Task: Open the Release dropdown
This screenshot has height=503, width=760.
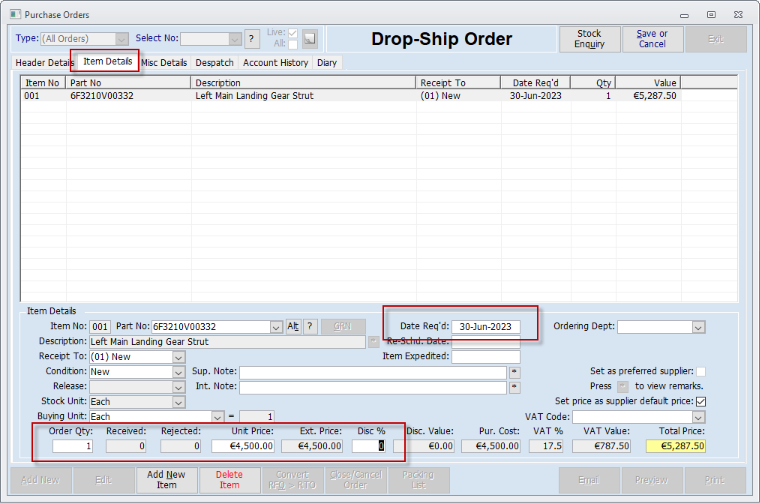Action: click(178, 387)
